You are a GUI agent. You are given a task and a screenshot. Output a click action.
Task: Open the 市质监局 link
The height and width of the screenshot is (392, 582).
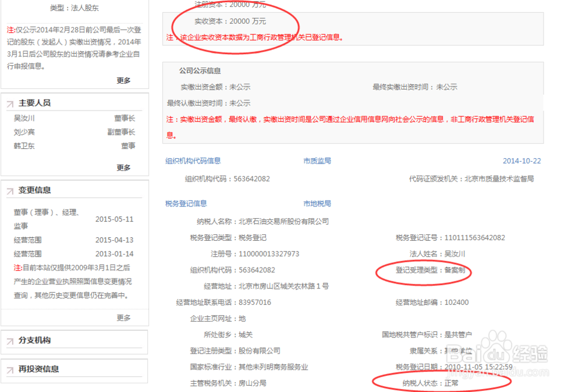[318, 161]
